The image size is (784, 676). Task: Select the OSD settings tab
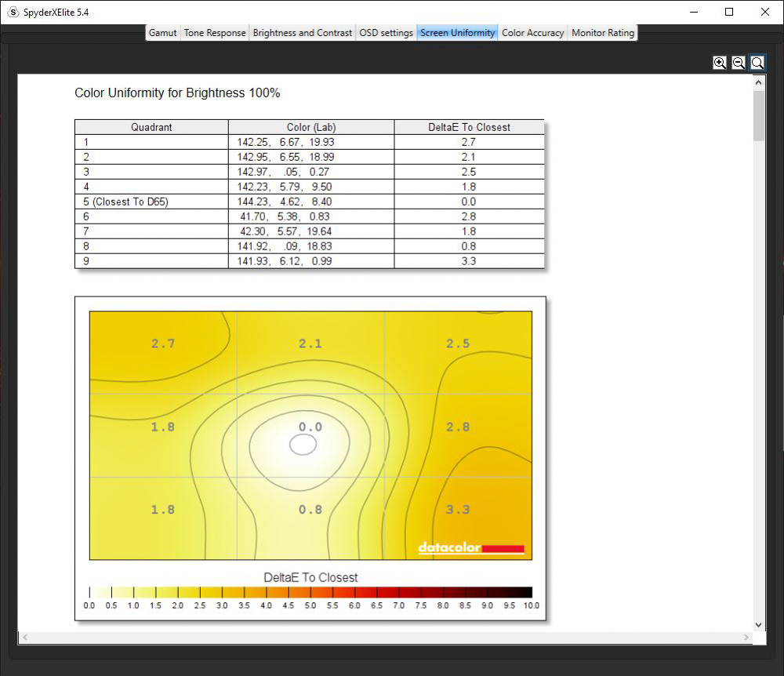pyautogui.click(x=386, y=33)
